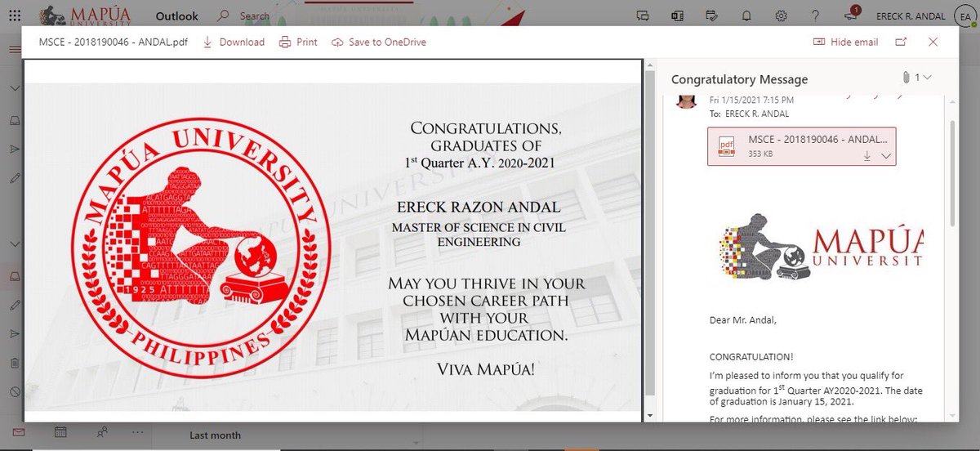Open the Help question mark

(815, 16)
